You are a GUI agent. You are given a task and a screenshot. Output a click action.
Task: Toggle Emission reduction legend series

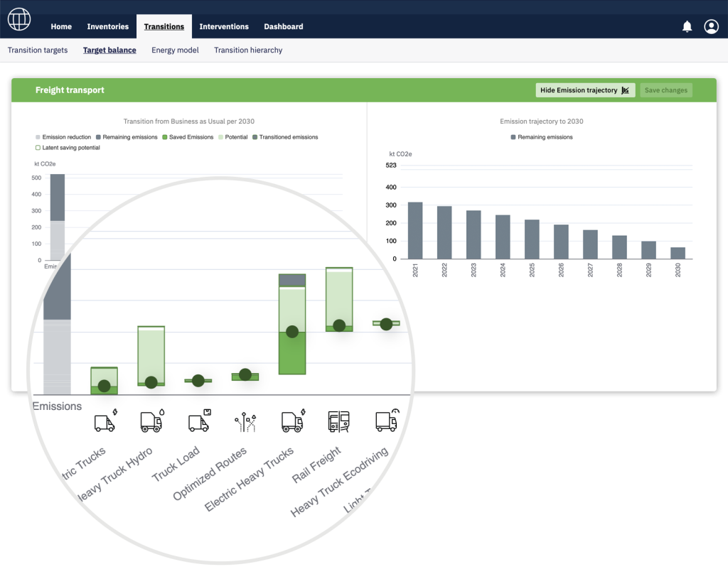tap(63, 137)
